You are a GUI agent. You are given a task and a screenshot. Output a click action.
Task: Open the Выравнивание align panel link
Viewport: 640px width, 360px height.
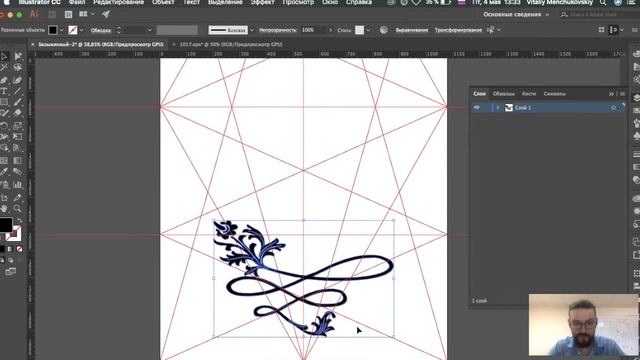pos(411,30)
